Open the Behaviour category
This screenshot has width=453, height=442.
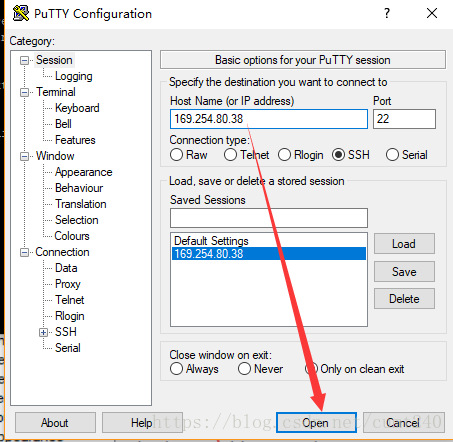79,188
